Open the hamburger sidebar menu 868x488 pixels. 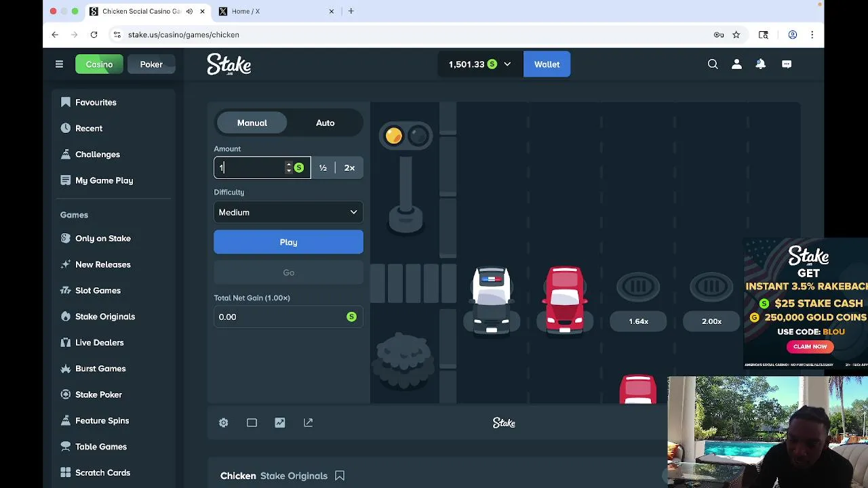click(x=59, y=64)
